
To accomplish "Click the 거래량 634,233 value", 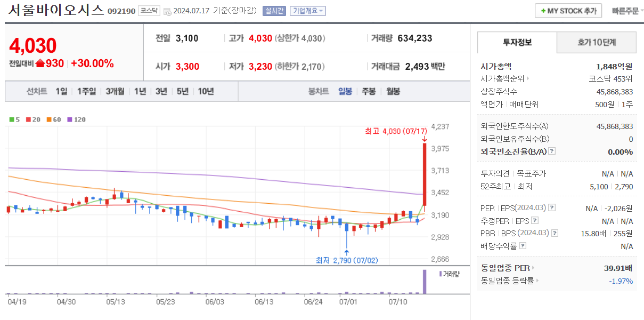I will [x=415, y=38].
